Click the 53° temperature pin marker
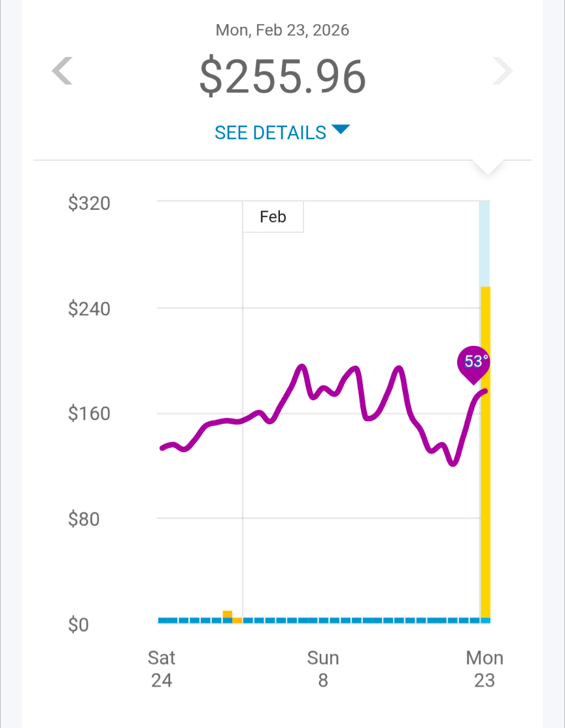This screenshot has height=728, width=565. pos(473,362)
